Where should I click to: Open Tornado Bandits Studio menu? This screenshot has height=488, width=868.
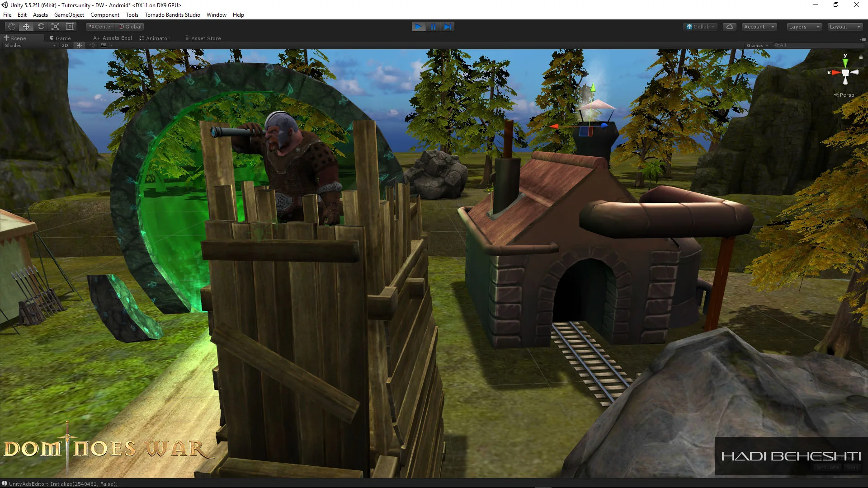coord(172,15)
